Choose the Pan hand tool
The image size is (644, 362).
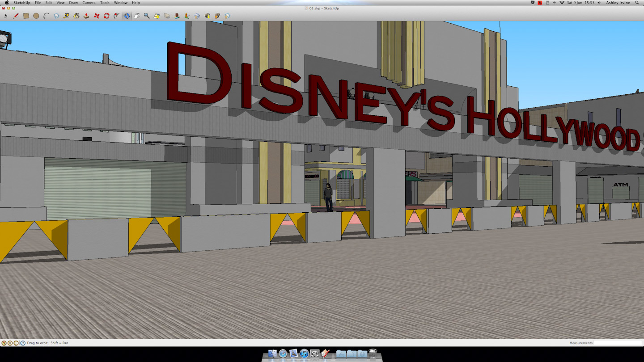coord(137,16)
